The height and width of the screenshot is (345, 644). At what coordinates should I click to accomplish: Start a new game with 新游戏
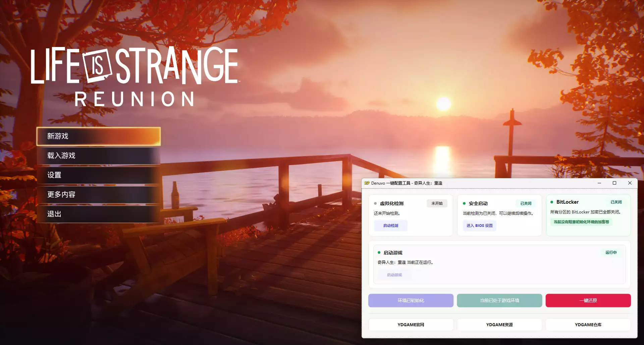pos(98,136)
